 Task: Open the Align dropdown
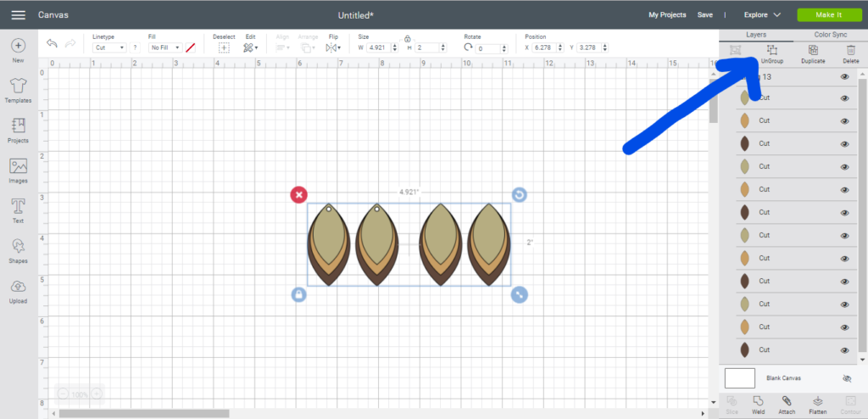(283, 48)
